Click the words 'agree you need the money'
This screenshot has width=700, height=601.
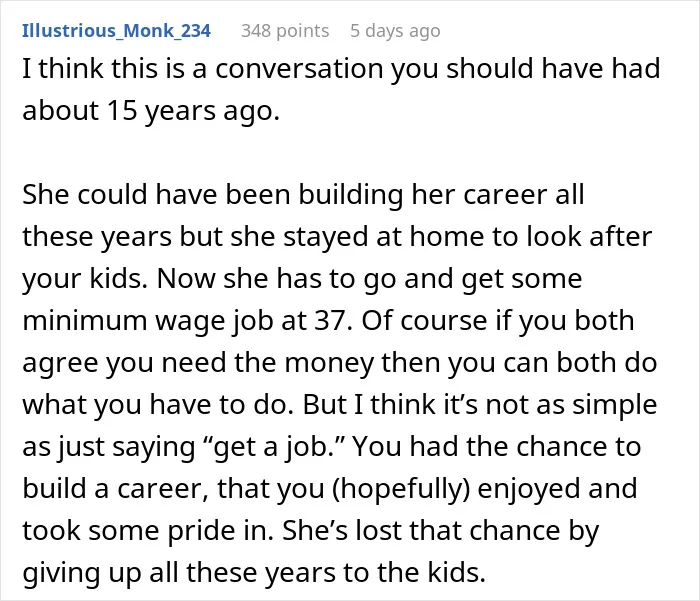(x=198, y=363)
